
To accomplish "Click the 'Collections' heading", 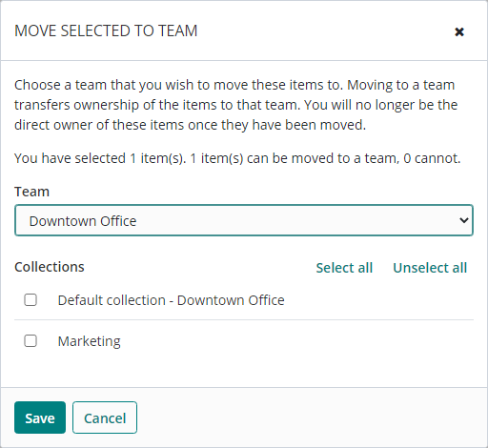I will coord(50,267).
